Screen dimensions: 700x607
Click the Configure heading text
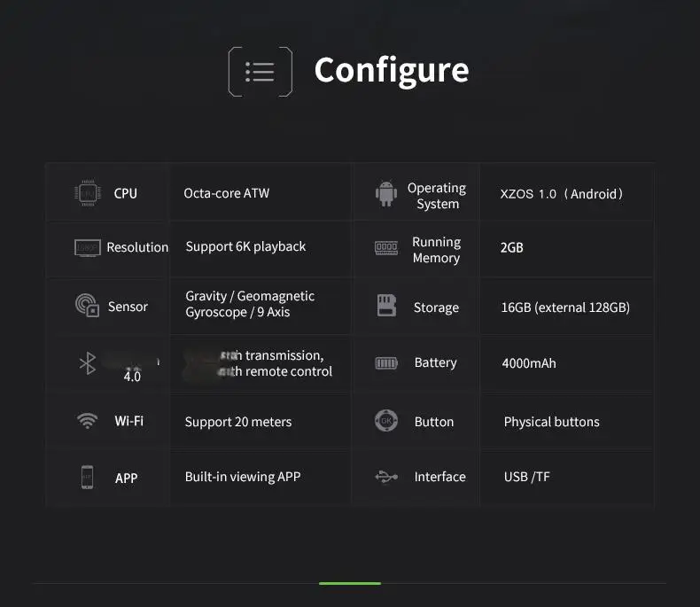pos(392,71)
